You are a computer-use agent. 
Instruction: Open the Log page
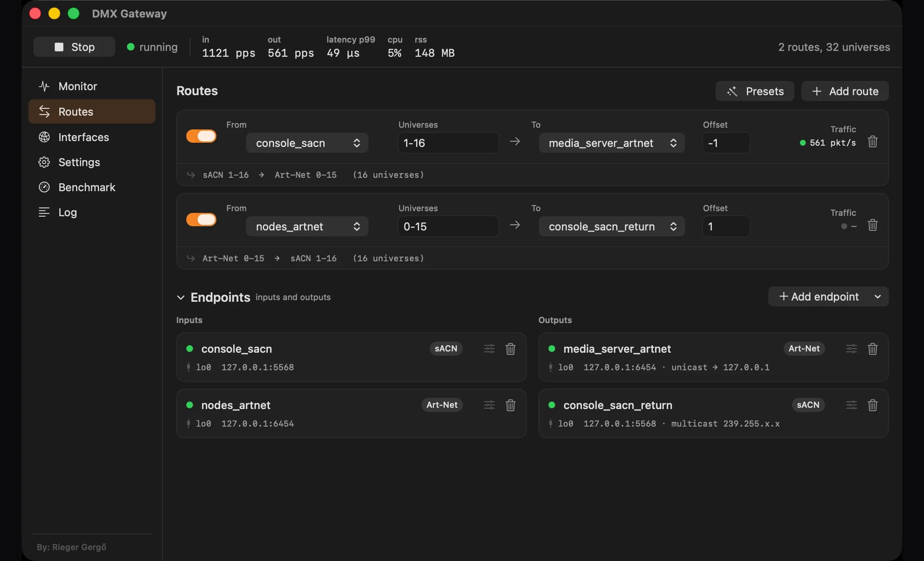(x=92, y=212)
